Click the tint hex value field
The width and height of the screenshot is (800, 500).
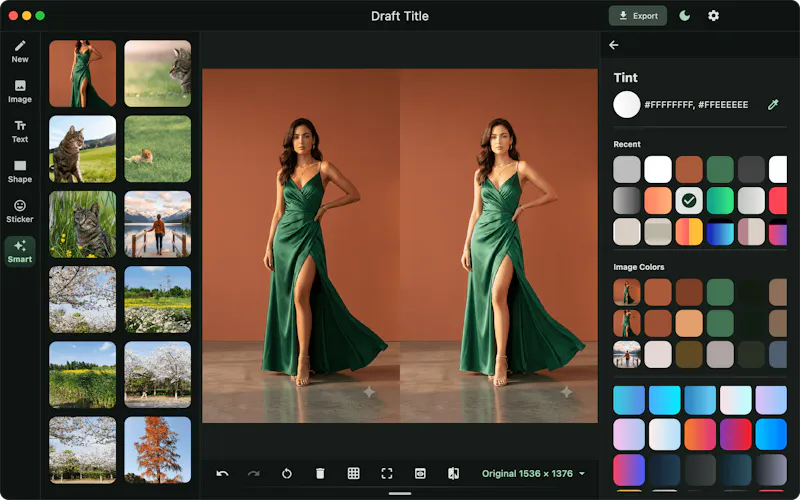[x=696, y=105]
